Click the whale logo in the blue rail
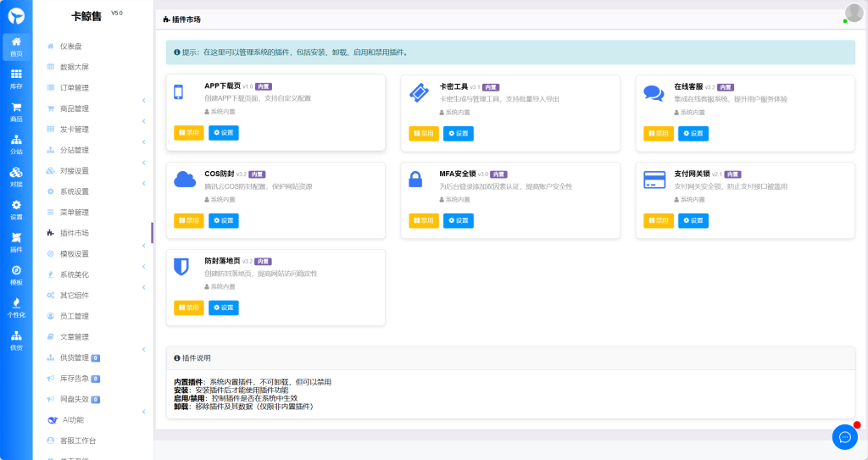 coord(16,16)
